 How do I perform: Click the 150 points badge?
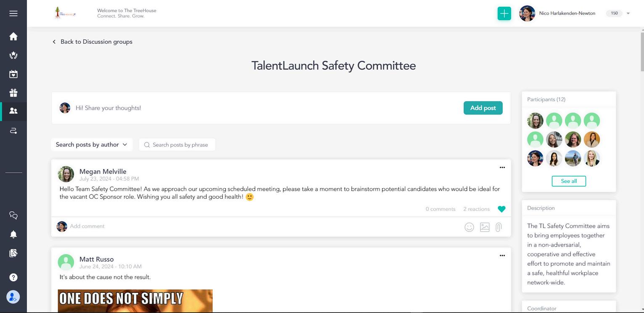click(614, 13)
